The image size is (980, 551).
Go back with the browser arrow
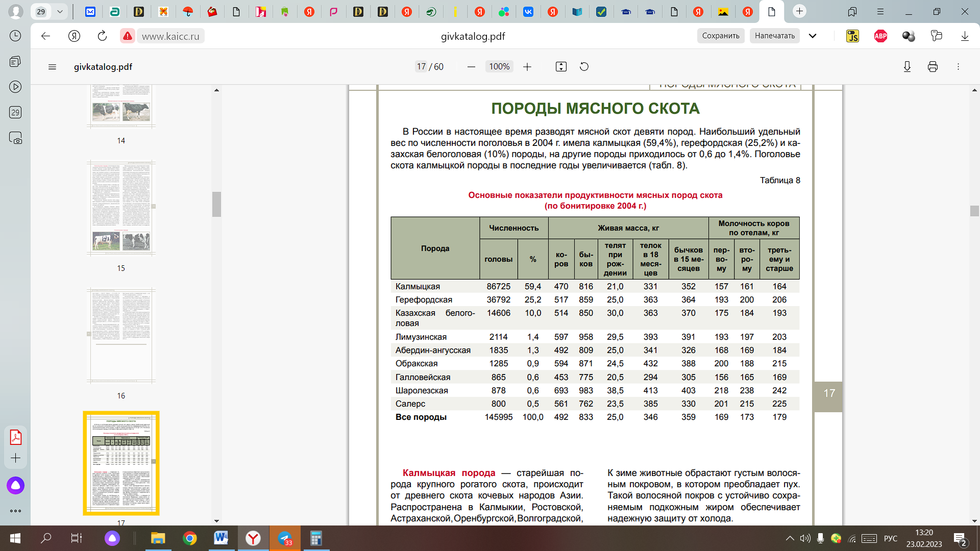pos(46,36)
